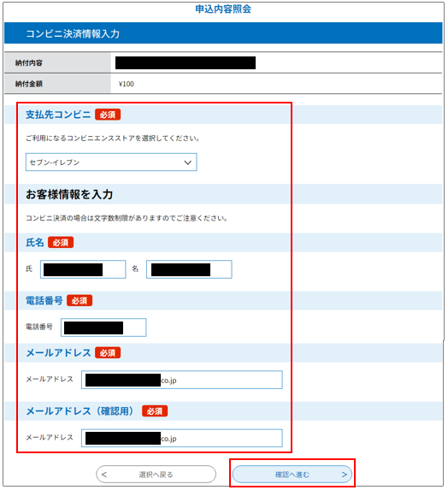
Task: Click the 申込内容照会 page title
Action: click(x=223, y=9)
